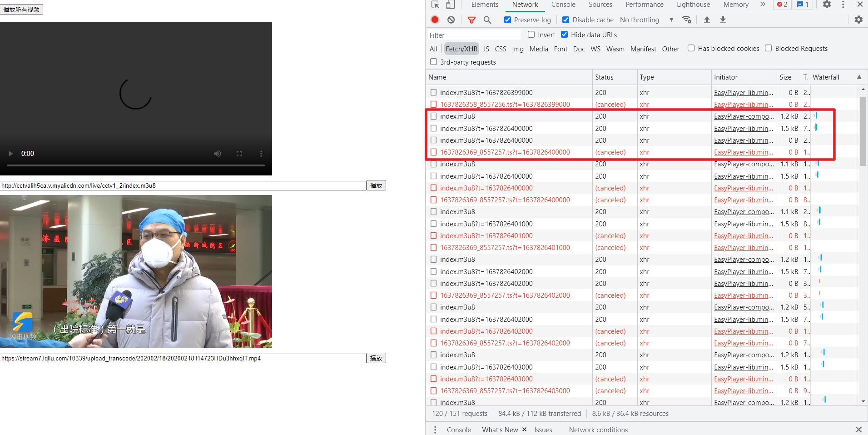The height and width of the screenshot is (435, 868).
Task: Click the first video's progress bar
Action: tap(135, 165)
